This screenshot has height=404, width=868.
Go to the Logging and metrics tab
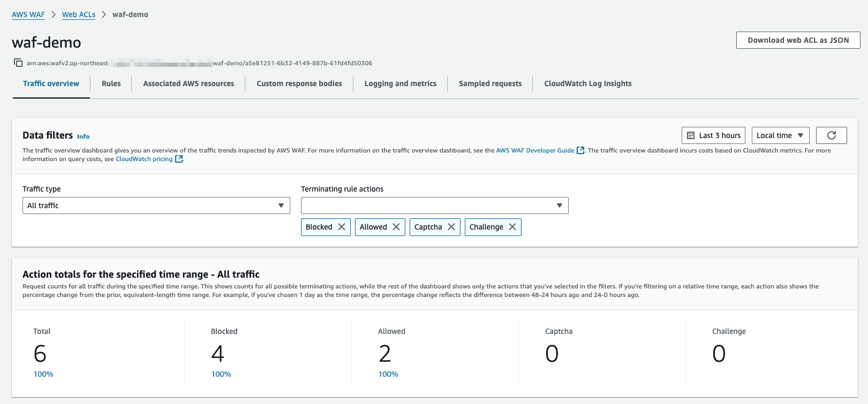[401, 83]
